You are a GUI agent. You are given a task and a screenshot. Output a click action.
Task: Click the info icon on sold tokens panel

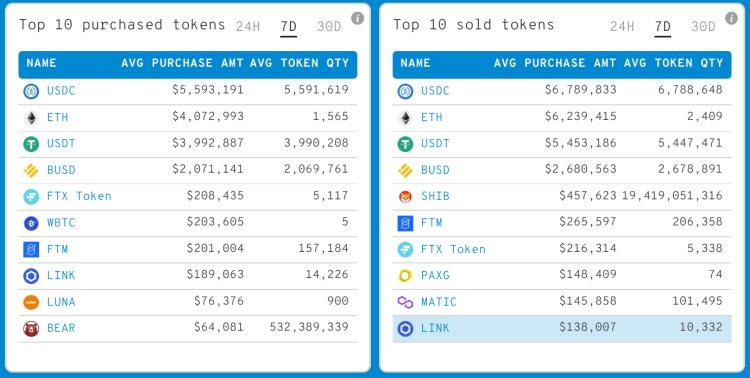click(x=731, y=18)
